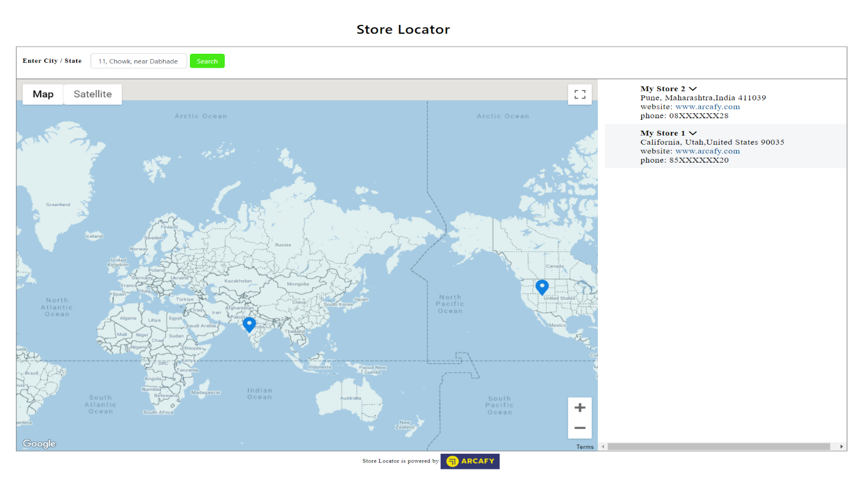868x488 pixels.
Task: Zoom in using the plus control
Action: 580,407
